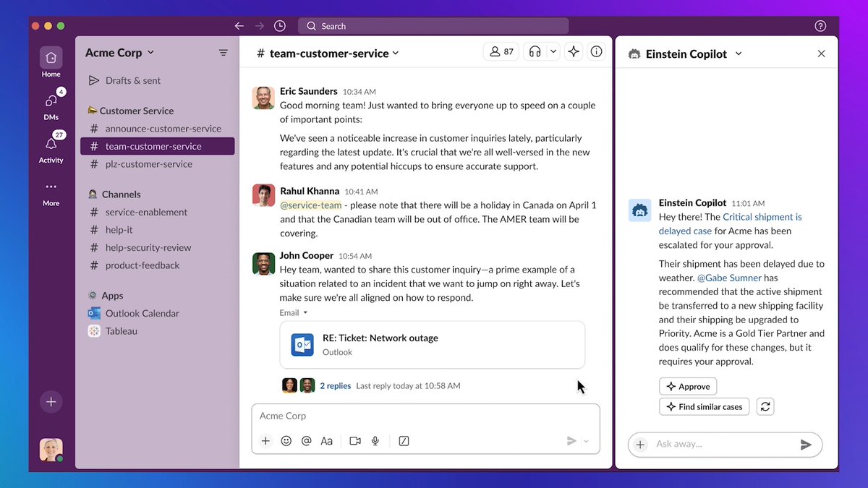Close the Einstein Copilot panel
The height and width of the screenshot is (488, 868).
point(821,53)
